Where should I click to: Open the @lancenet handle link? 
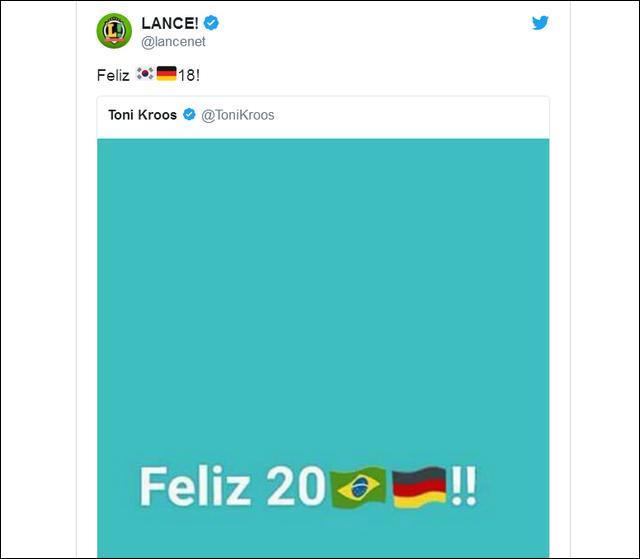coord(173,42)
